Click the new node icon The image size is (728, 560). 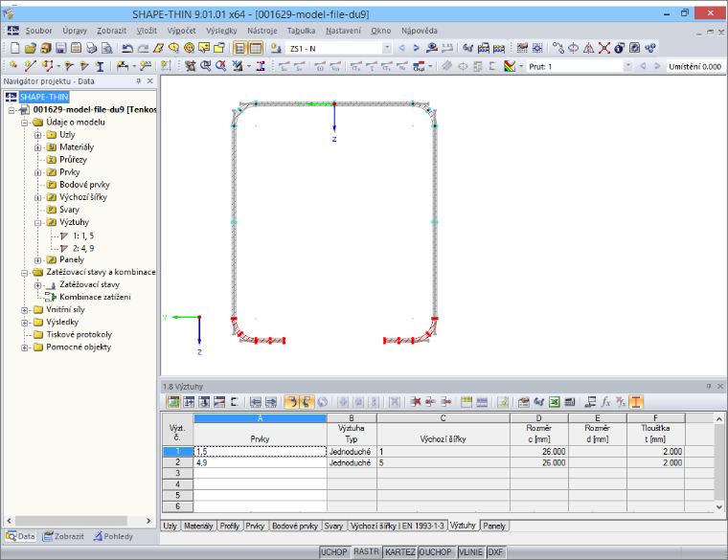pyautogui.click(x=13, y=66)
